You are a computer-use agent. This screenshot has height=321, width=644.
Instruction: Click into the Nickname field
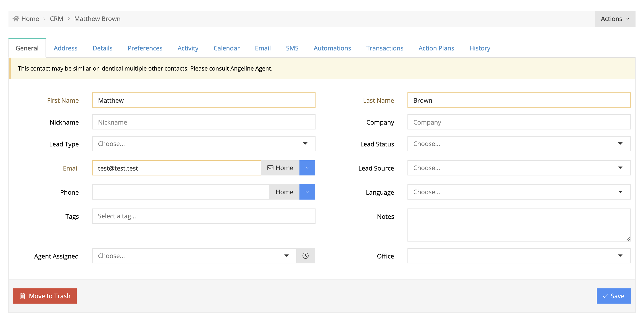pos(204,122)
